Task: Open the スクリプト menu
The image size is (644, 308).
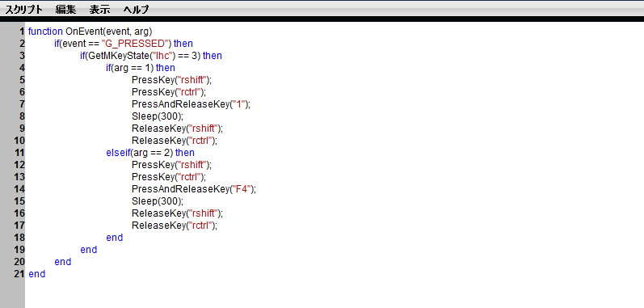Action: (x=23, y=10)
